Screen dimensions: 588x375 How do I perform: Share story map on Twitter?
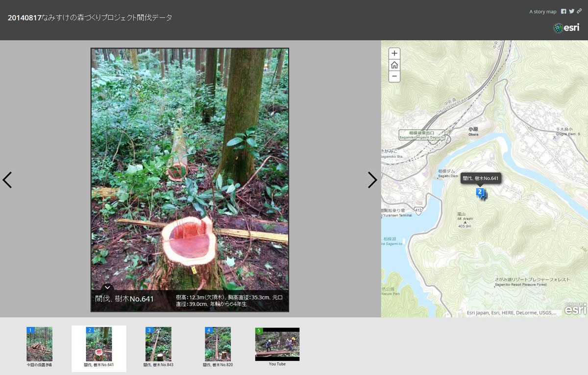(x=571, y=11)
